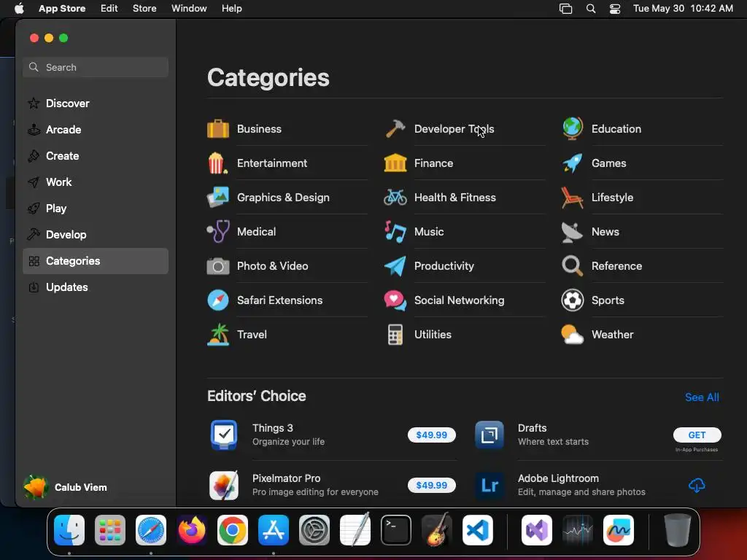
Task: Open the Store menu
Action: (144, 9)
